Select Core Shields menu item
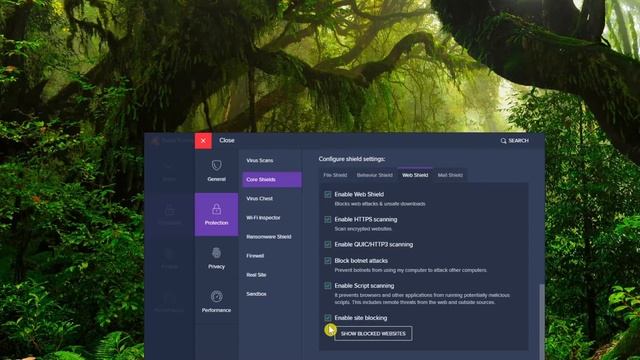 (x=272, y=180)
